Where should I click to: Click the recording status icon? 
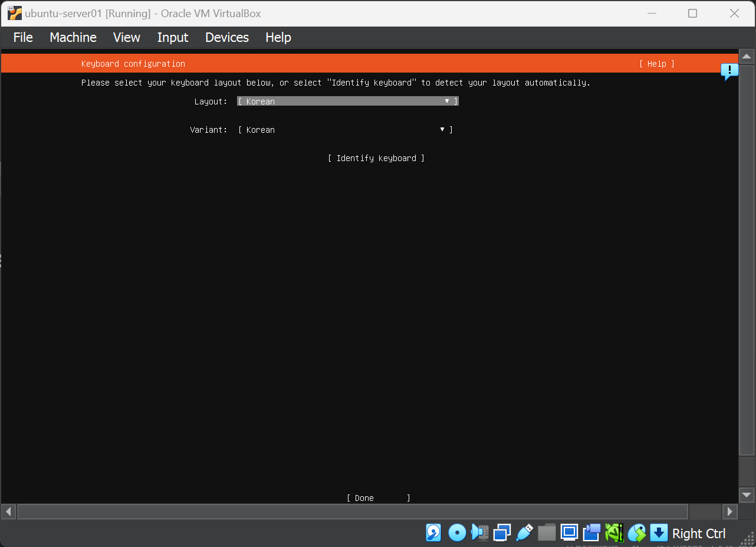coord(591,533)
